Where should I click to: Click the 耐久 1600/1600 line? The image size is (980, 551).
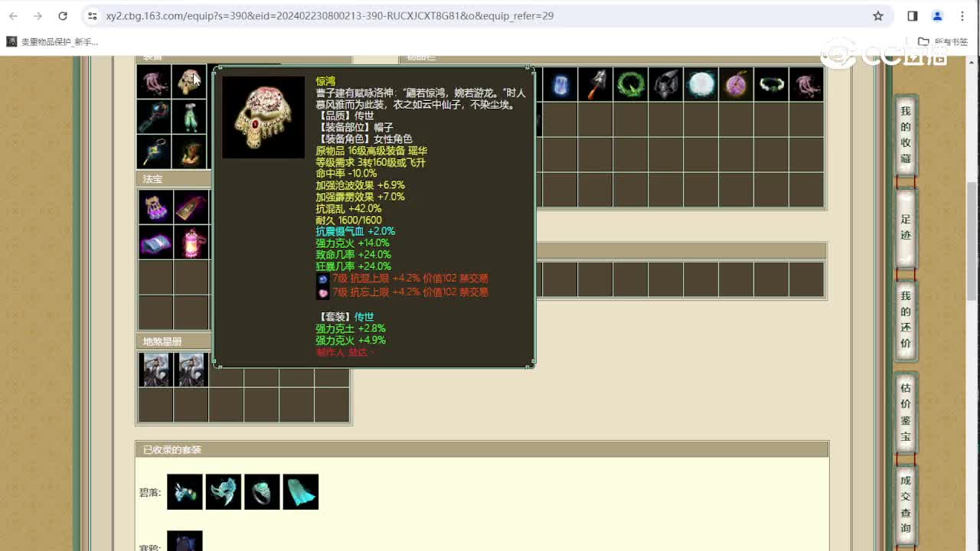[x=348, y=220]
